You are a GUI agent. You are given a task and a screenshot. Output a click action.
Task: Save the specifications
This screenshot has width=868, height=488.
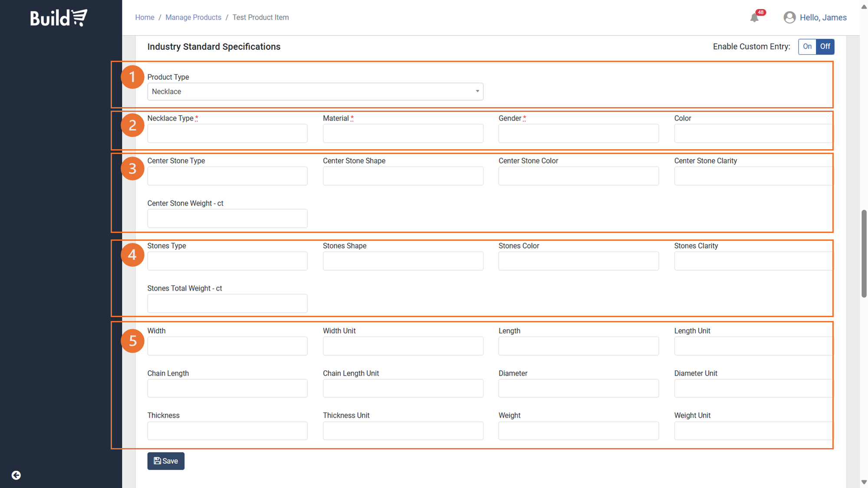(166, 461)
